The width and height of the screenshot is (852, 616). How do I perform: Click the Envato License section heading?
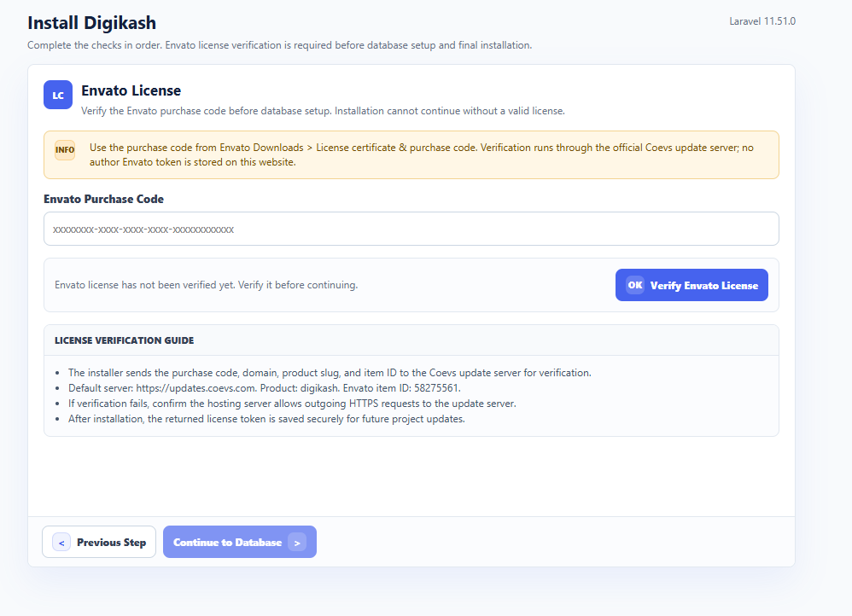point(131,90)
